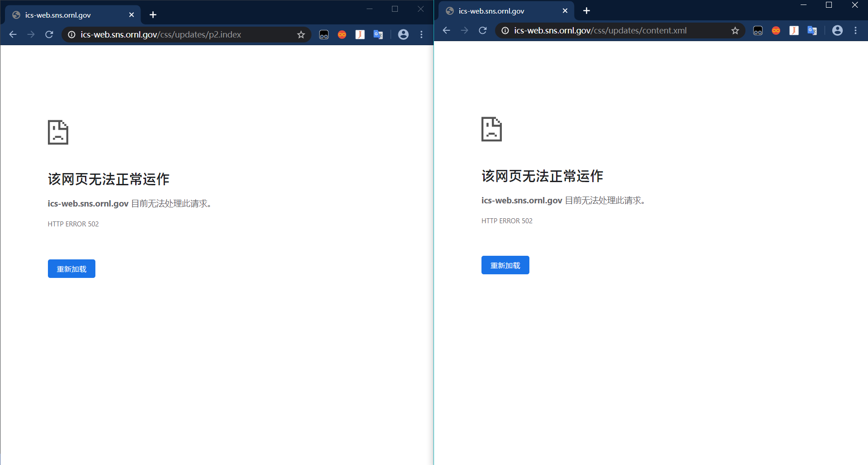This screenshot has width=868, height=465.
Task: Open the Infinity New Tab extension icon
Action: coord(342,34)
